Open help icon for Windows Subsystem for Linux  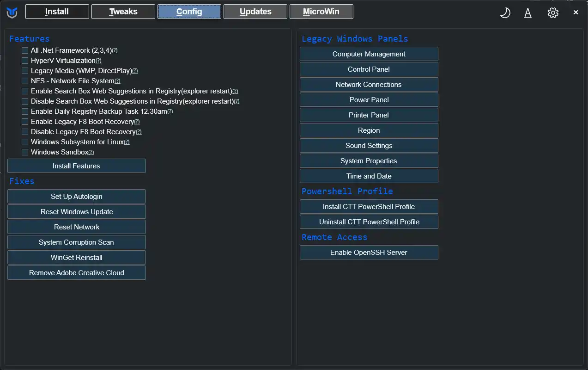[127, 142]
